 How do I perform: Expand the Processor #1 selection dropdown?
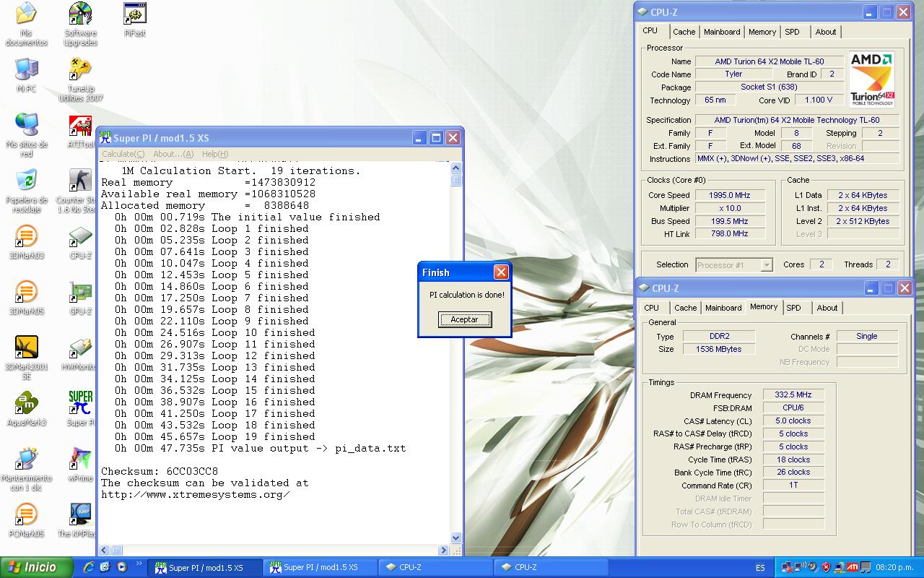pos(767,265)
